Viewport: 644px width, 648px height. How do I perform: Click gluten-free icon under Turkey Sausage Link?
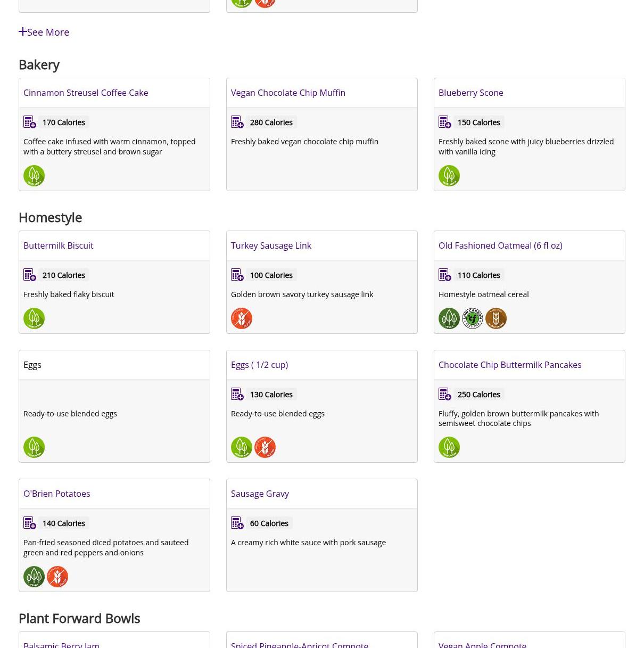(x=242, y=318)
